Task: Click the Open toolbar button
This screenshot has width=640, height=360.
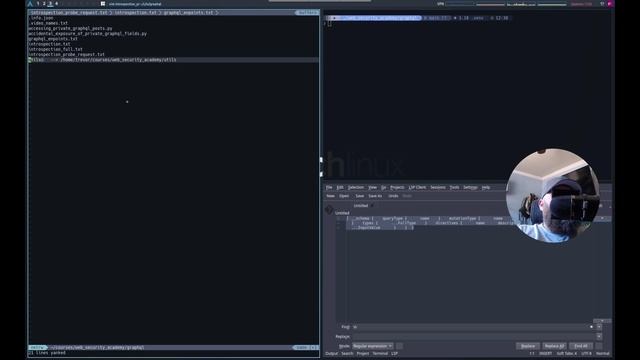Action: [344, 196]
